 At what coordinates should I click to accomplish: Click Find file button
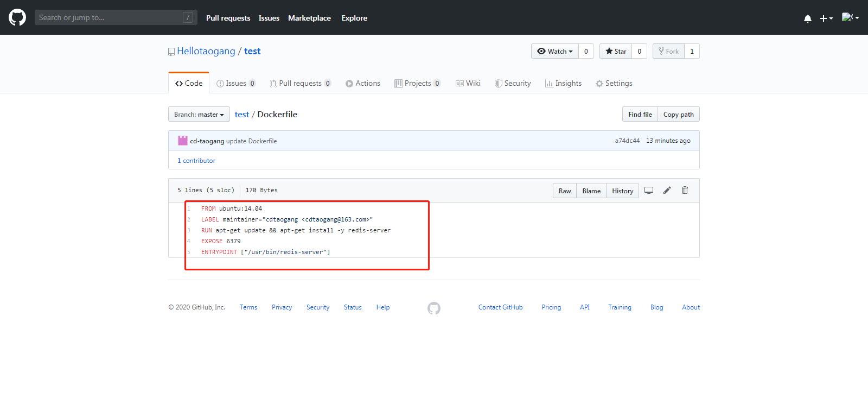click(640, 114)
